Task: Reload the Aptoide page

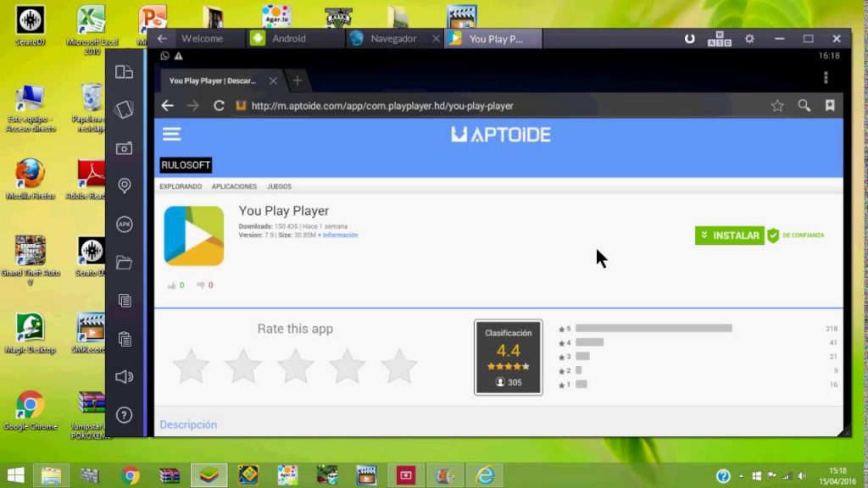Action: click(219, 106)
